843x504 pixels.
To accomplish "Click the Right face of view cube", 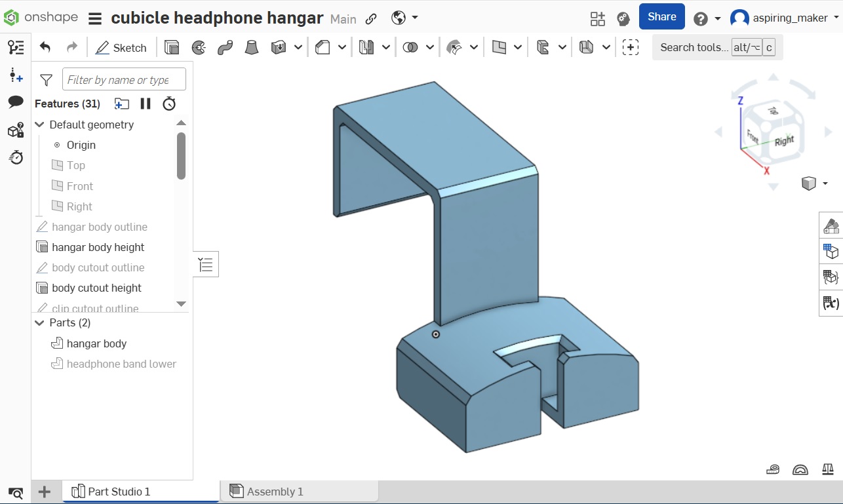I will pyautogui.click(x=785, y=140).
